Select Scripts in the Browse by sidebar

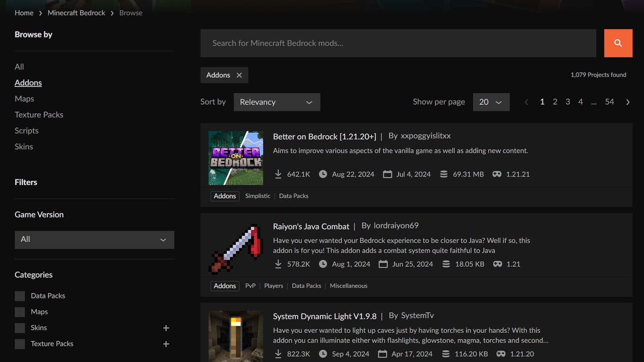pyautogui.click(x=26, y=131)
